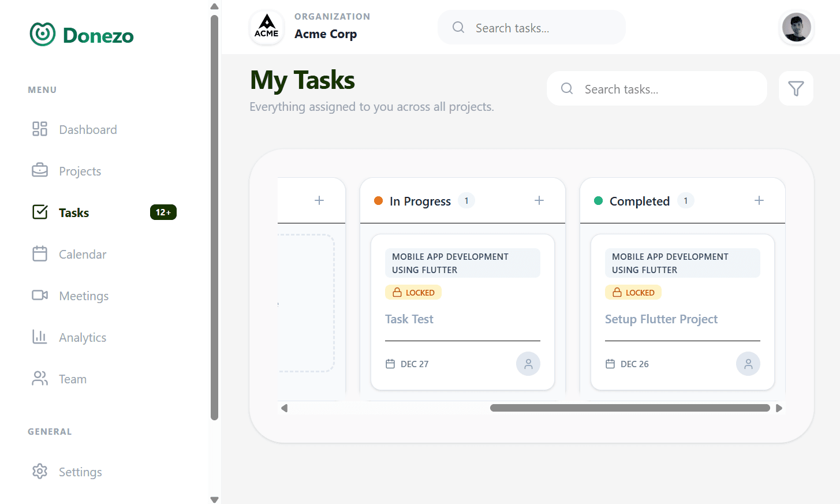Click the LOCKED badge on Task Test
Viewport: 840px width, 504px height.
pyautogui.click(x=413, y=292)
